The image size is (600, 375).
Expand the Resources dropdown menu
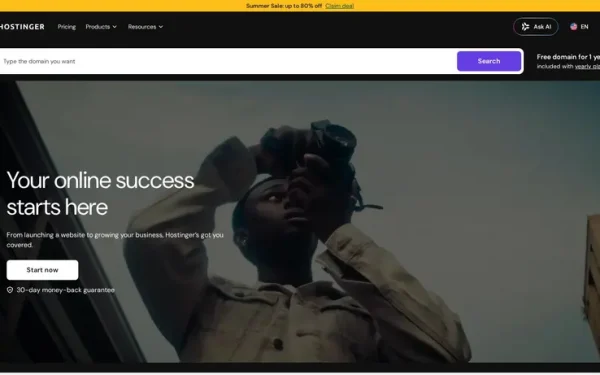pyautogui.click(x=145, y=27)
